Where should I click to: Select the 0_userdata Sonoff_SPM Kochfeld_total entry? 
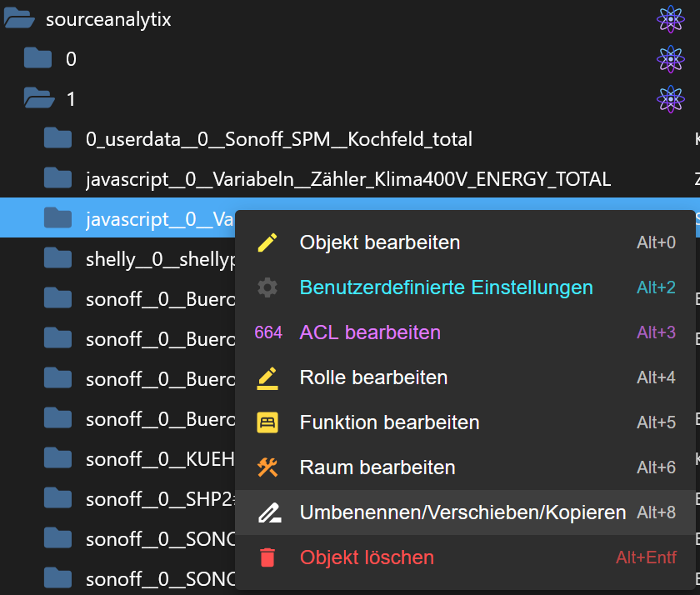click(x=278, y=139)
